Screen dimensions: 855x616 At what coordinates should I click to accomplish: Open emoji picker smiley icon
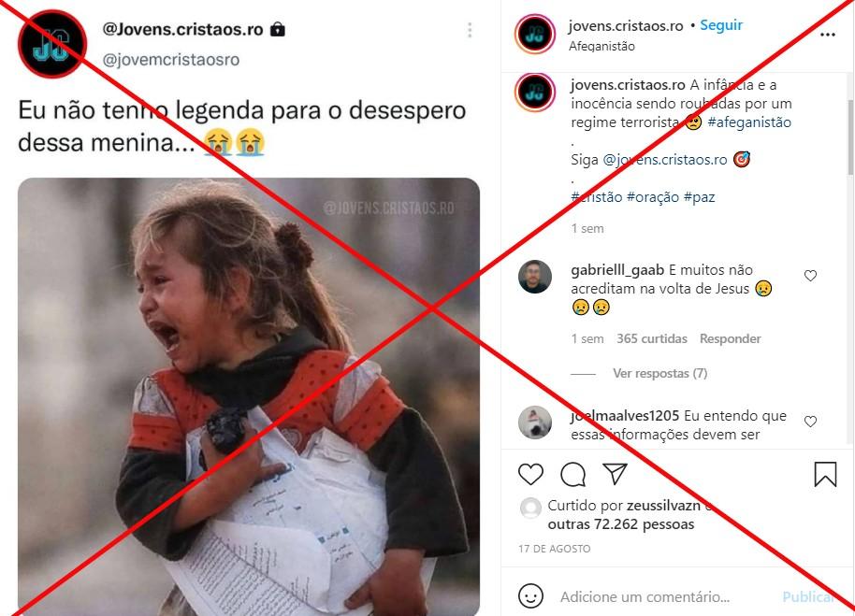(x=530, y=595)
